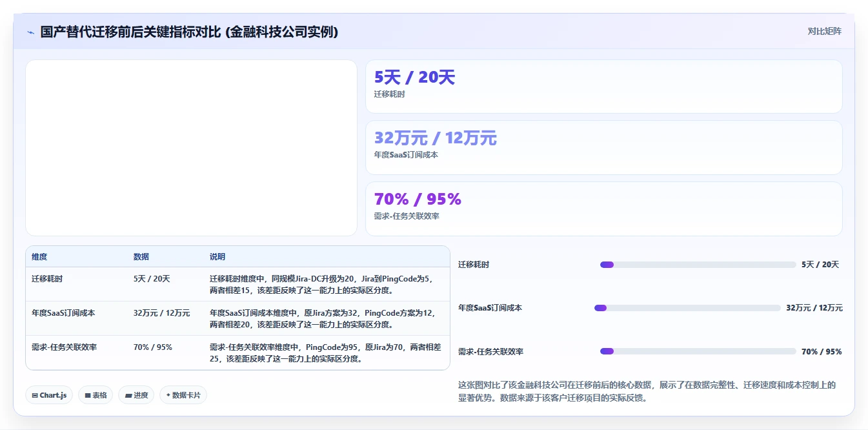The image size is (868, 430).
Task: Select the 进度 tag chip
Action: 136,395
